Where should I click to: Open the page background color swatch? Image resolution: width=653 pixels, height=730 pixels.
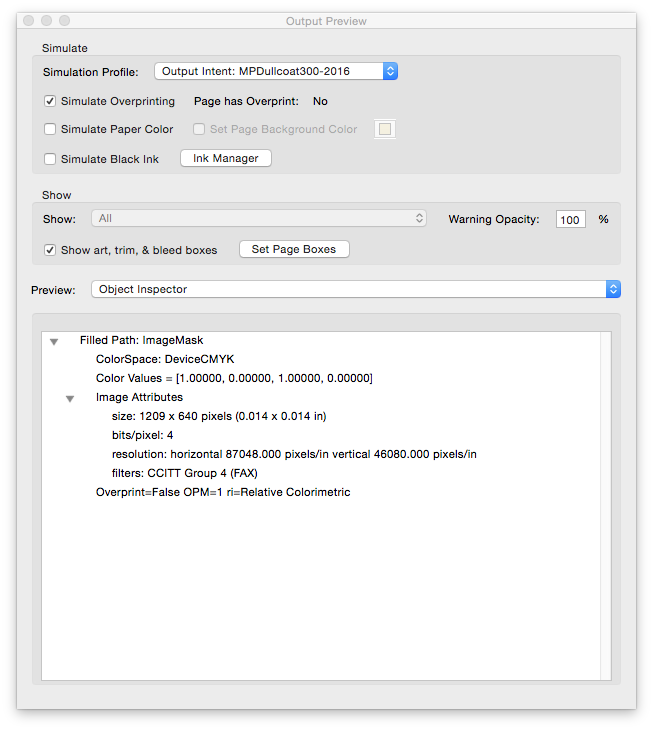[385, 129]
